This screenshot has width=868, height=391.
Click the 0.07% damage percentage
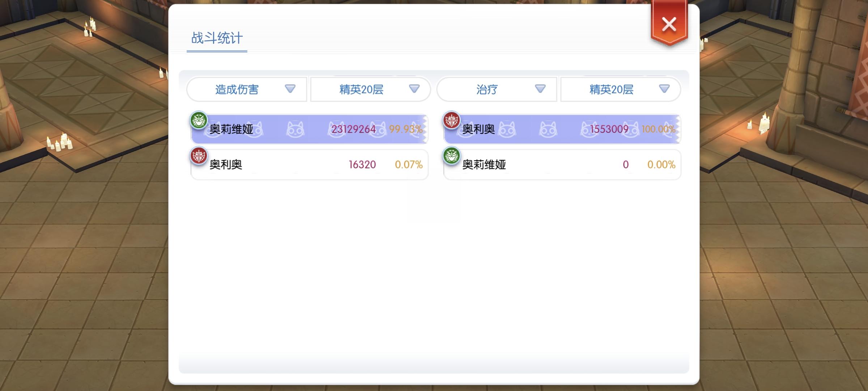tap(409, 165)
